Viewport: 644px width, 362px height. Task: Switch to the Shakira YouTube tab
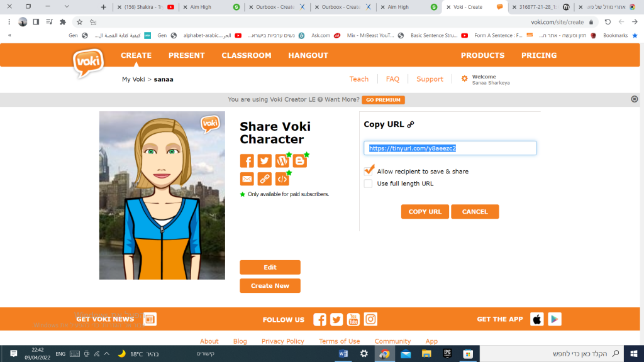tap(145, 7)
